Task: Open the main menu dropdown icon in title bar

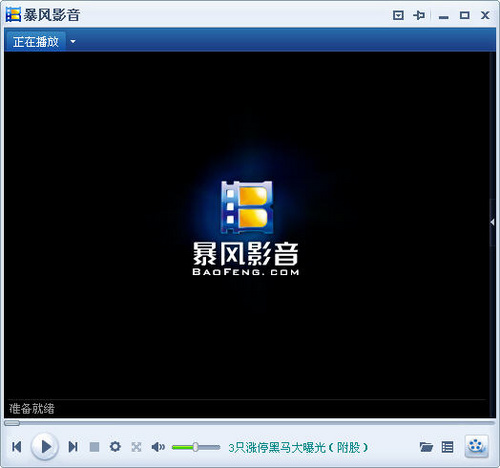Action: point(398,15)
